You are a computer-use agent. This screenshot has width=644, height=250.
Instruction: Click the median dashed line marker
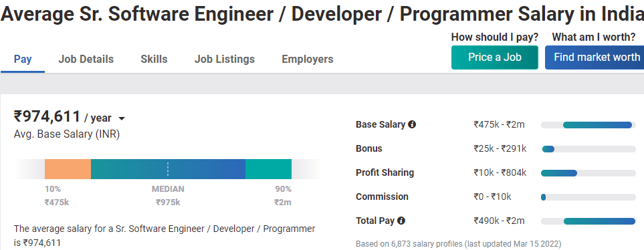[x=168, y=169]
